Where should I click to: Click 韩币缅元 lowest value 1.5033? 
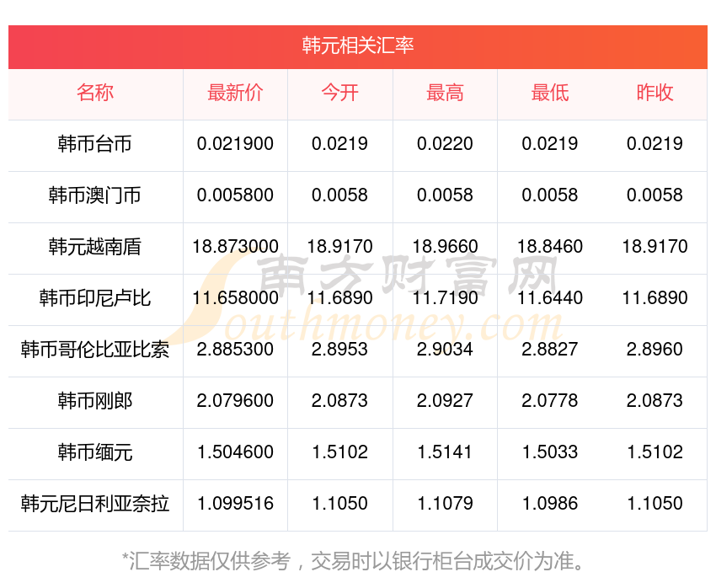550,452
